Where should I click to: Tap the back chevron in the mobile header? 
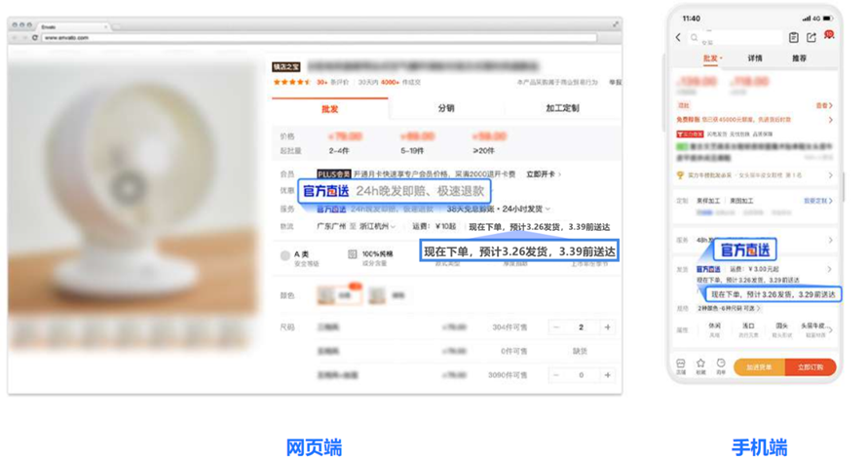tap(679, 38)
